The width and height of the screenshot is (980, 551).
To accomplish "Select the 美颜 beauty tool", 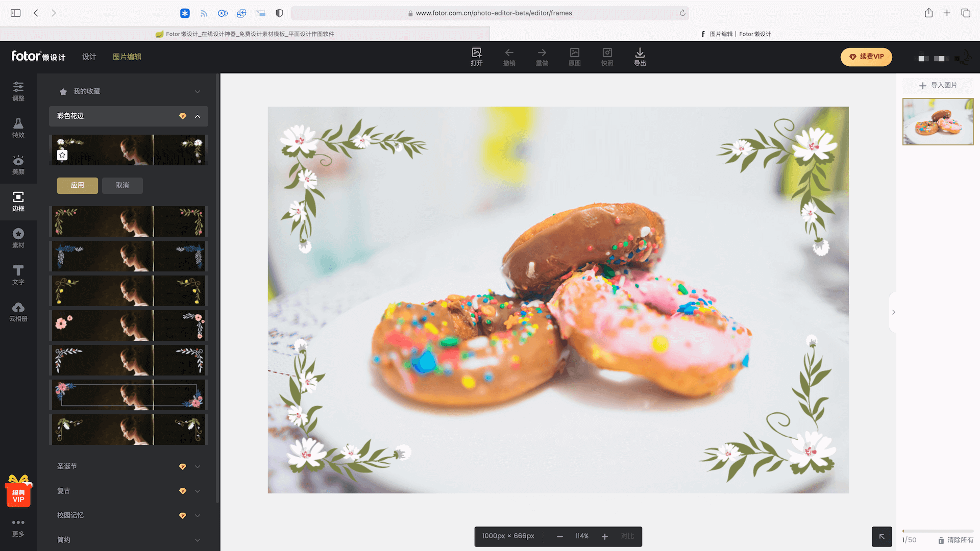I will coord(18,164).
